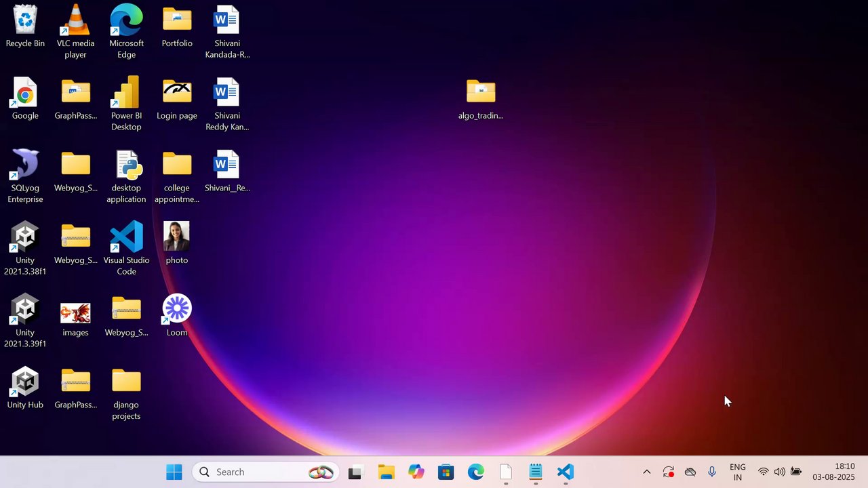The height and width of the screenshot is (488, 868).
Task: Open Task View from the taskbar
Action: [x=355, y=472]
